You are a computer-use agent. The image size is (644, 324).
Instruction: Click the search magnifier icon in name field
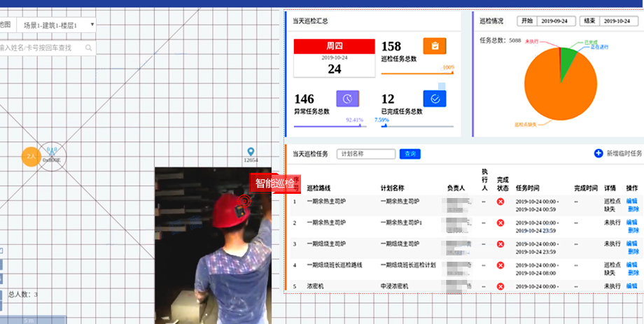[x=89, y=48]
